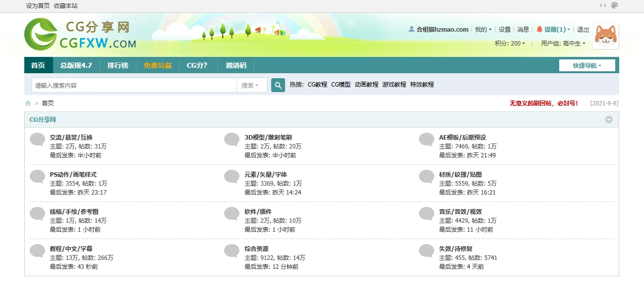644x297 pixels.
Task: Open the 快捷导航 dropdown
Action: pyautogui.click(x=587, y=65)
